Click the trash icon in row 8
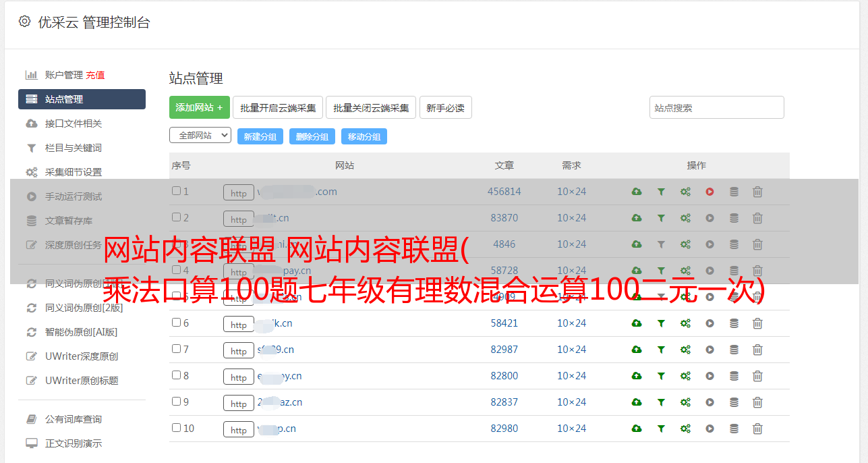Screen dimensions: 868x463 [x=757, y=376]
